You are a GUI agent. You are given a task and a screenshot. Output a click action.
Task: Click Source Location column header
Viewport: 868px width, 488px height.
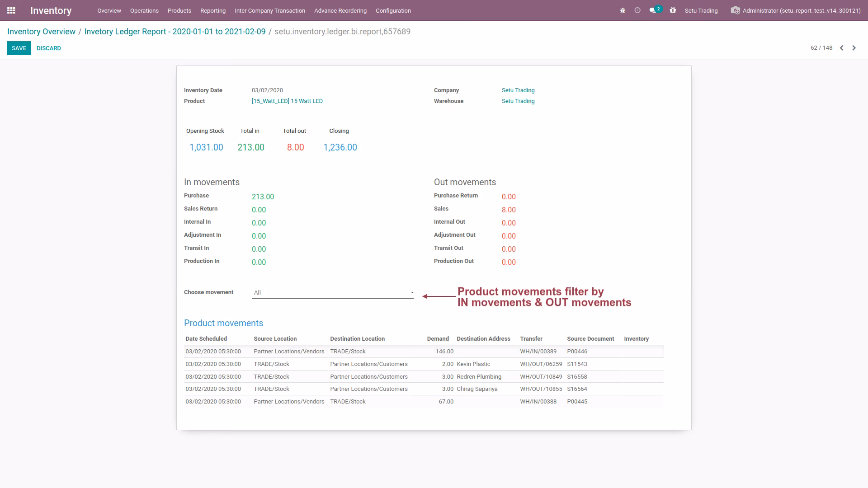pos(275,339)
